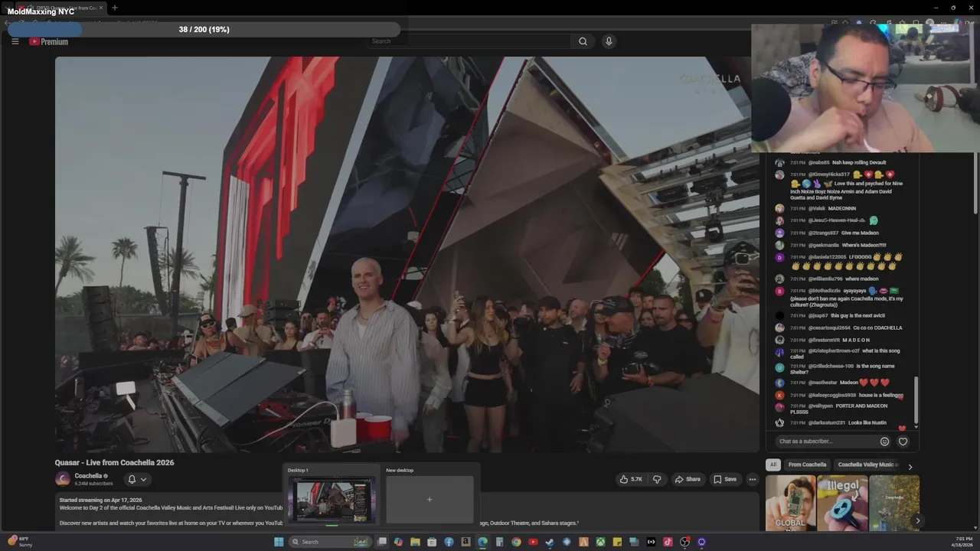This screenshot has width=980, height=551.
Task: Go to YouTube Premium home logo
Action: coord(49,41)
